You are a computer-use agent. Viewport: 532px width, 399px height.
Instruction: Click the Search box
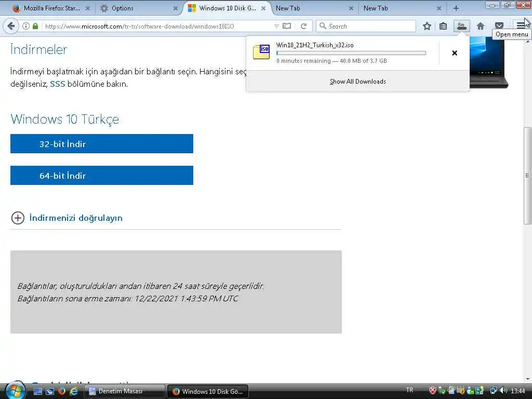[x=366, y=26]
